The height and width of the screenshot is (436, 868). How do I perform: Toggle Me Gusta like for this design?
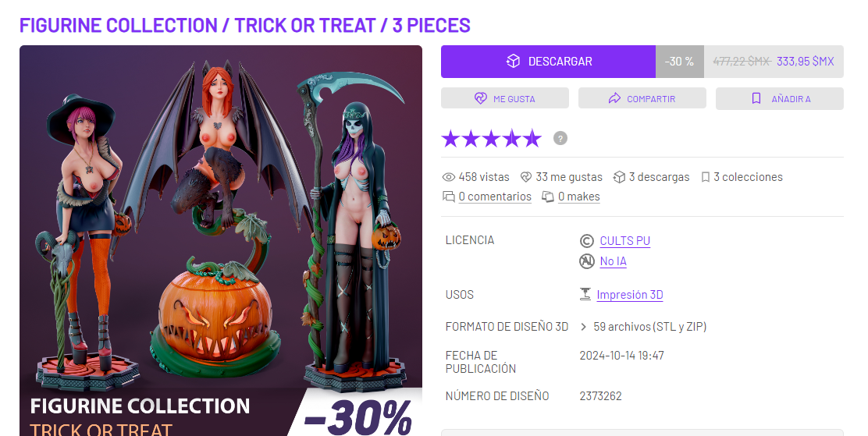click(505, 98)
